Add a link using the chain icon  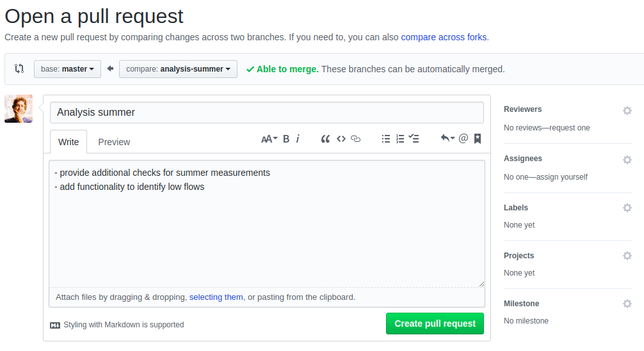(356, 139)
